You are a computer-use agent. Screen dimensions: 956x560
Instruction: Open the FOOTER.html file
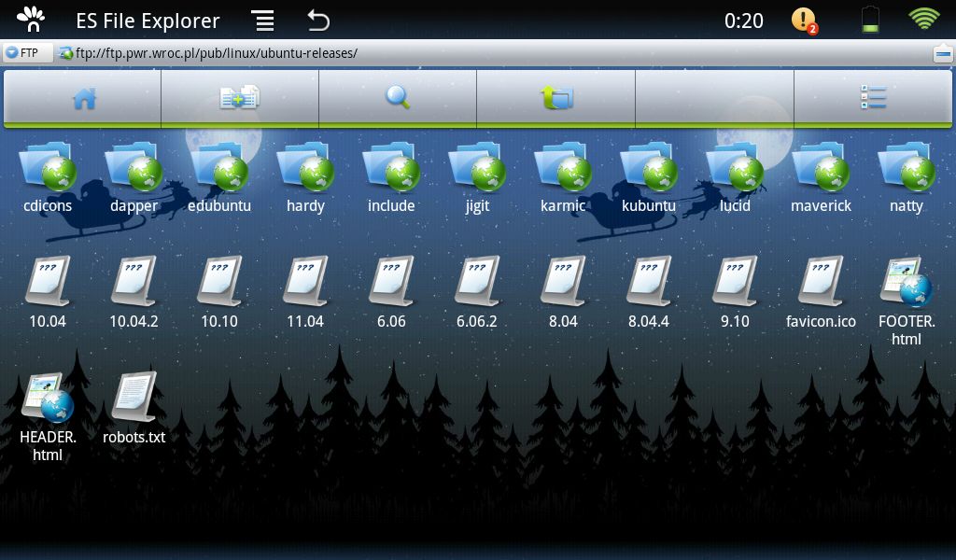907,301
